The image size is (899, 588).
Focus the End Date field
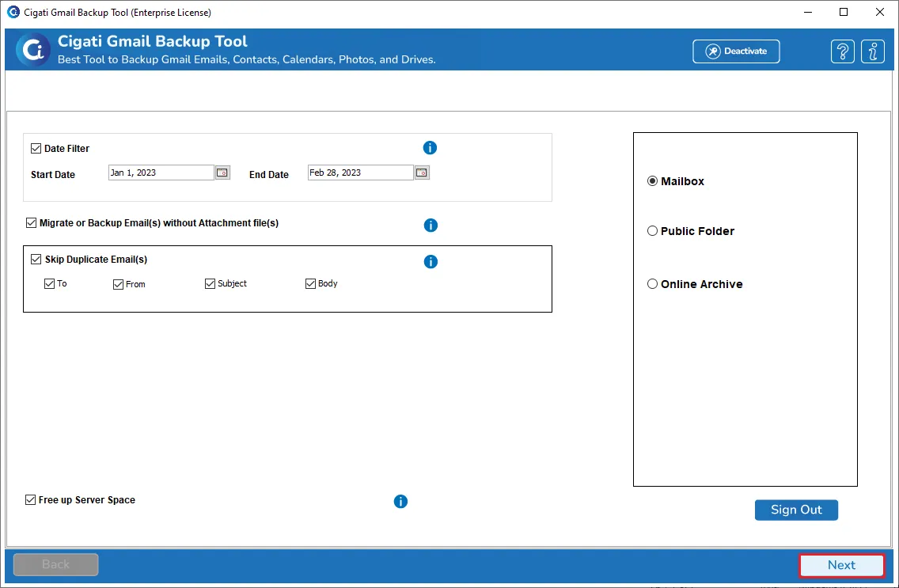point(361,173)
